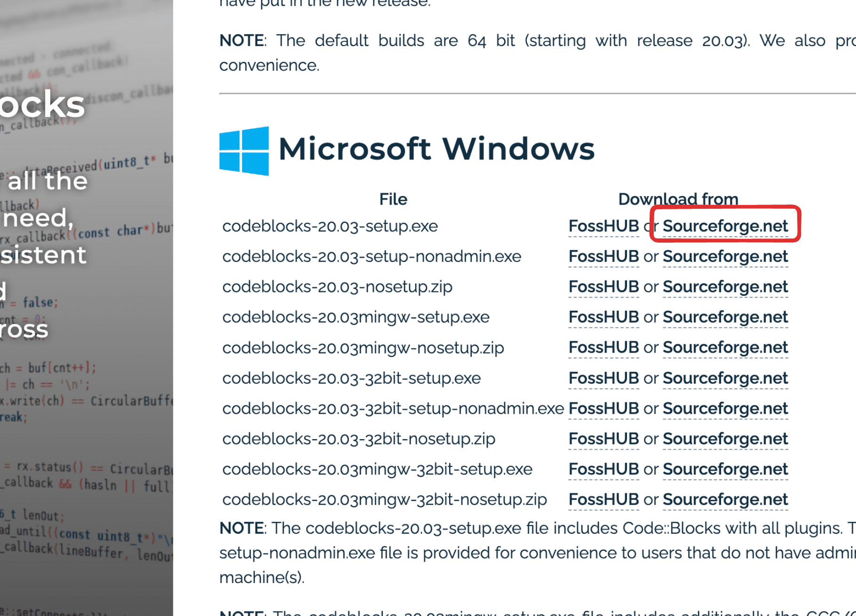This screenshot has width=856, height=616.
Task: Choose Sourceforge.net for mingw-32bit-nosetup.zip
Action: (725, 499)
